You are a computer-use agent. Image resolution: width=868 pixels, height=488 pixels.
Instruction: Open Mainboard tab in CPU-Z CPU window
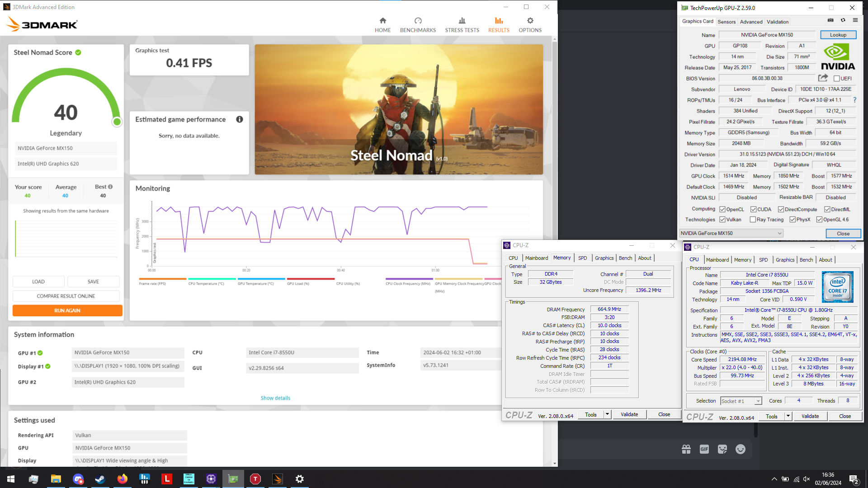(x=717, y=260)
